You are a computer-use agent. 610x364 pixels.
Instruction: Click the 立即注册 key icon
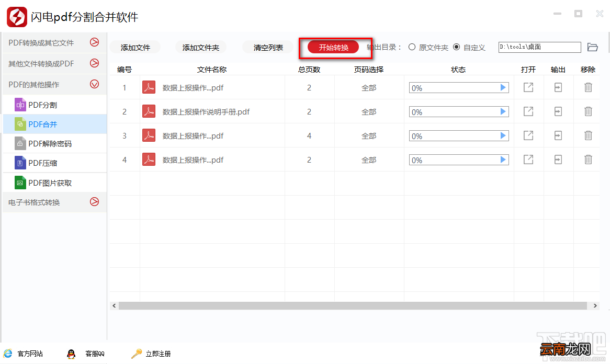137,354
